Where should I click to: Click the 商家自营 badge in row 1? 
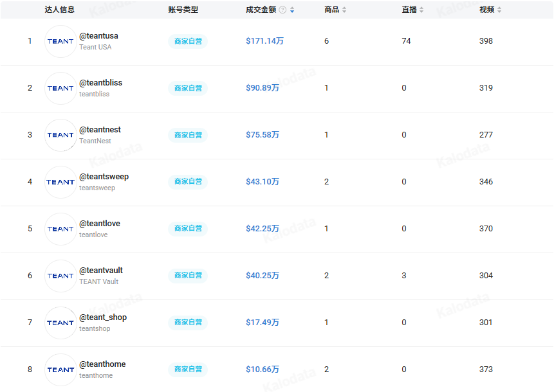pos(187,41)
